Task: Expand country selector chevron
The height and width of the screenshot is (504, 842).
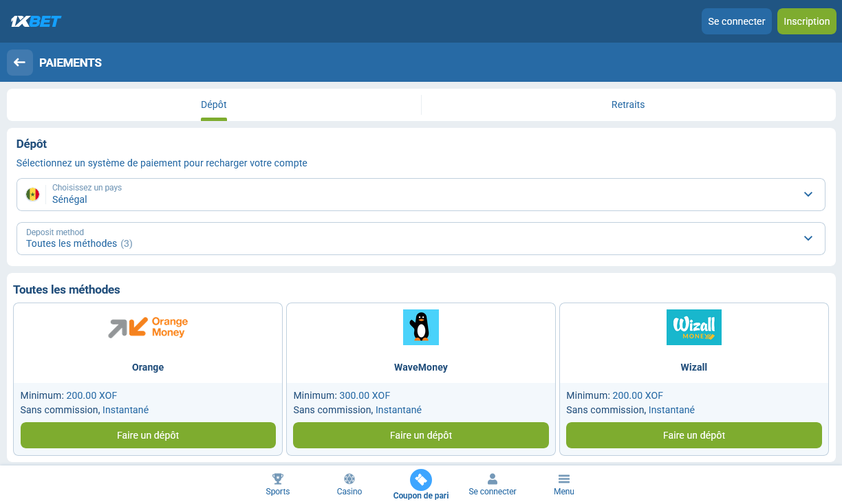Action: [x=808, y=195]
